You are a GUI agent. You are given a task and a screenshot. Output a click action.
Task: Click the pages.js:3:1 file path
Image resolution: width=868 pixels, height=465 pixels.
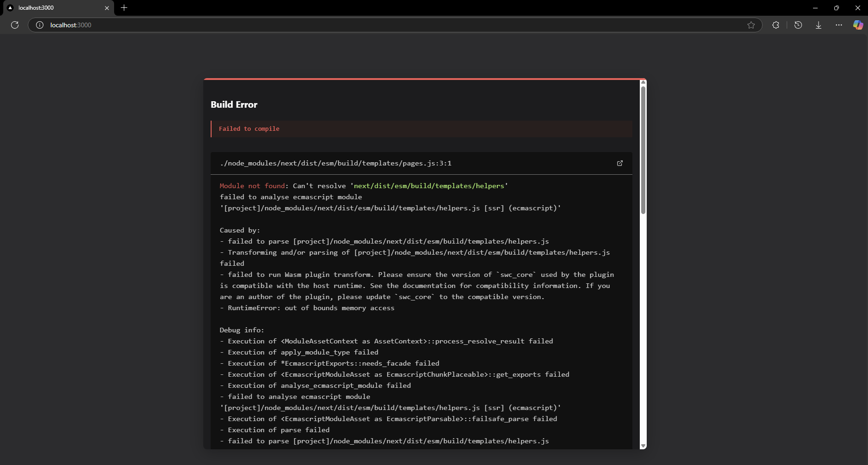point(336,163)
